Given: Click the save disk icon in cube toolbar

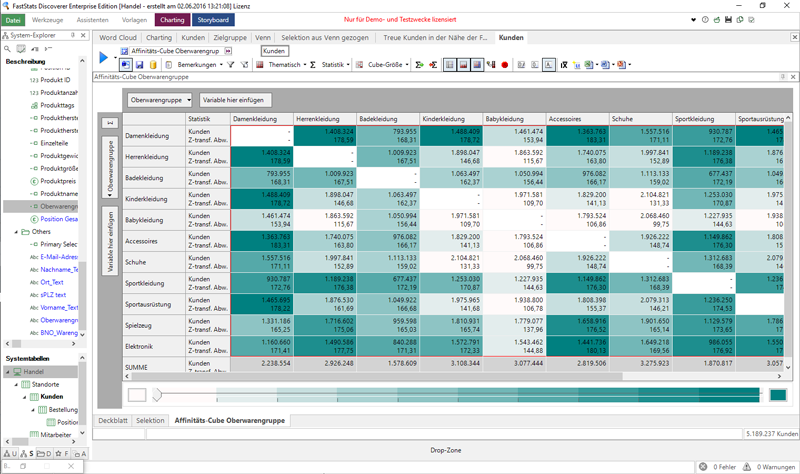Looking at the screenshot, I should click(x=139, y=65).
